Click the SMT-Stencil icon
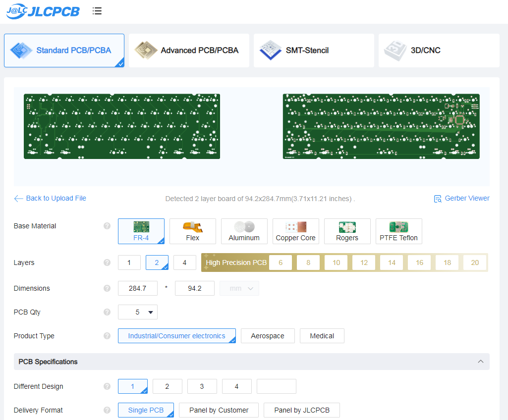The image size is (508, 420). point(271,51)
